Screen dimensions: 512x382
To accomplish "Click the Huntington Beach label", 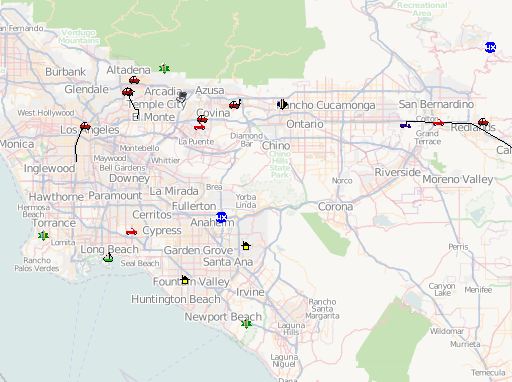I will point(176,299).
